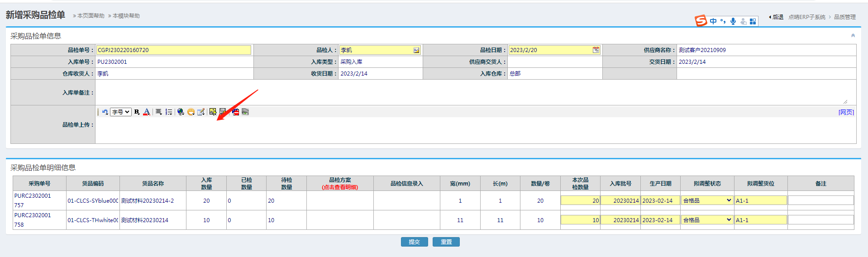
Task: Click the 重置 reset button
Action: point(446,242)
